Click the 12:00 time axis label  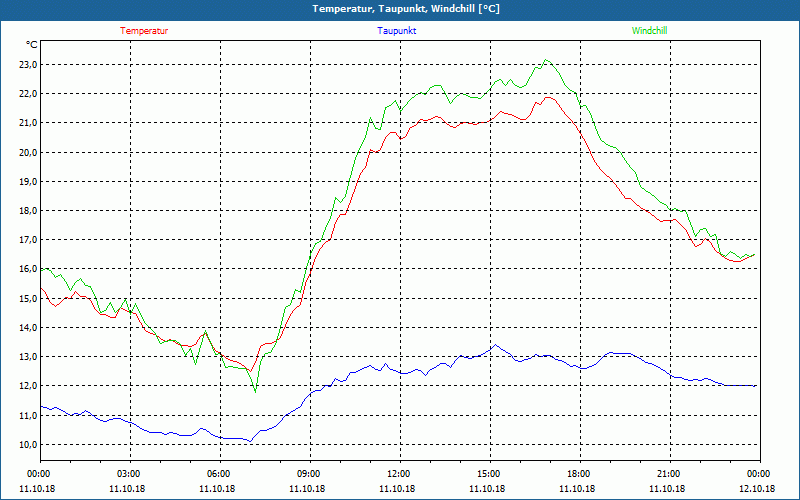pyautogui.click(x=400, y=474)
